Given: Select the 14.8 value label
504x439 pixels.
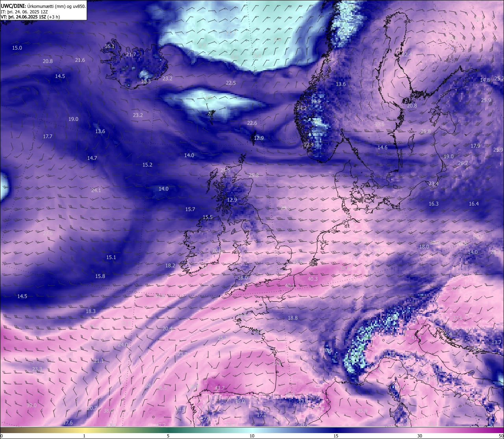Looking at the screenshot, I should 485,80.
